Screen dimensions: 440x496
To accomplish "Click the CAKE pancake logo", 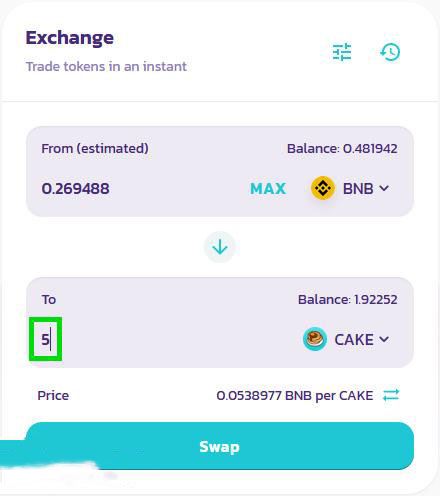I will point(315,339).
